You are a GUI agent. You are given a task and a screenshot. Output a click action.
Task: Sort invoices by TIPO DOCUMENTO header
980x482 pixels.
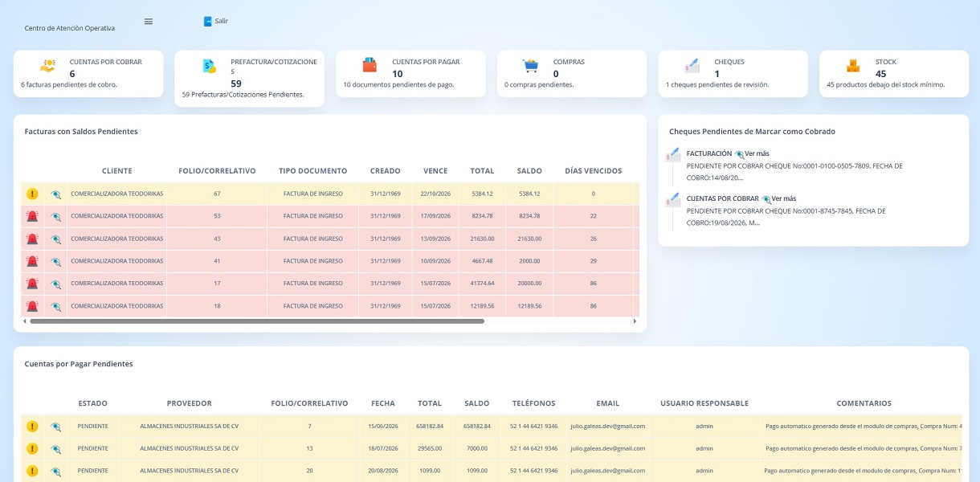pos(313,171)
